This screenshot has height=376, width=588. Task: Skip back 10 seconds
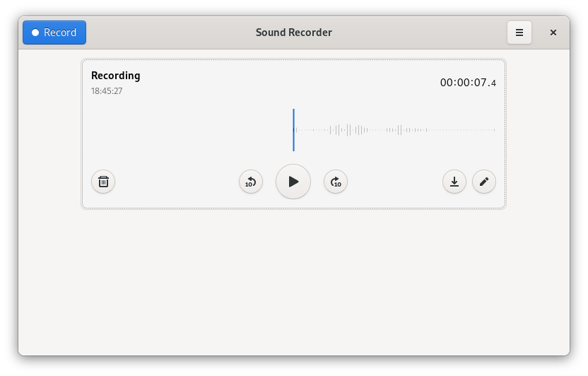[x=250, y=182]
